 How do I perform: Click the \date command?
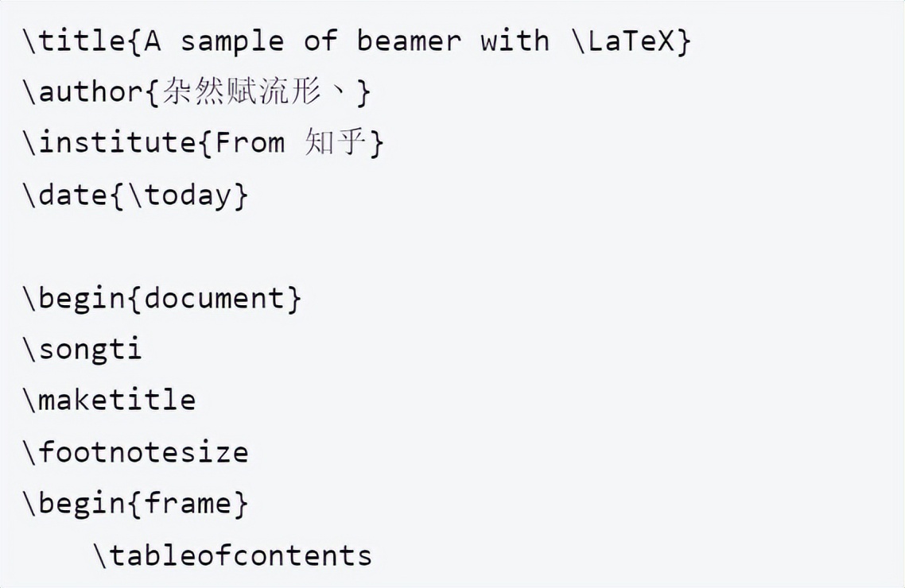[65, 194]
